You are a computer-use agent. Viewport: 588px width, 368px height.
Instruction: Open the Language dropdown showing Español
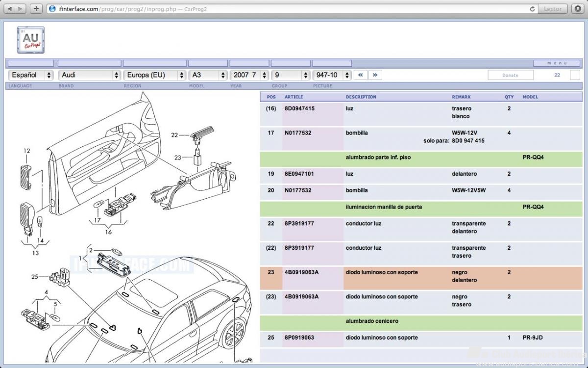pos(30,75)
